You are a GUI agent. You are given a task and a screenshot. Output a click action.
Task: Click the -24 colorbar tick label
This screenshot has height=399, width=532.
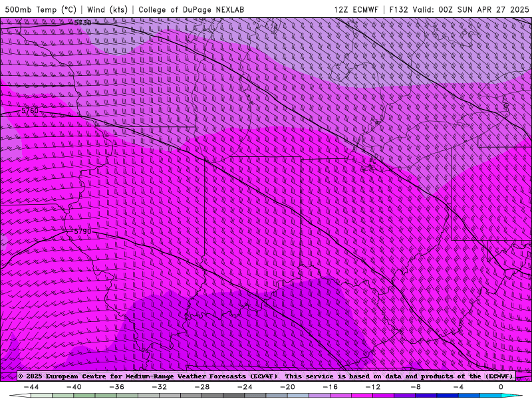click(245, 387)
